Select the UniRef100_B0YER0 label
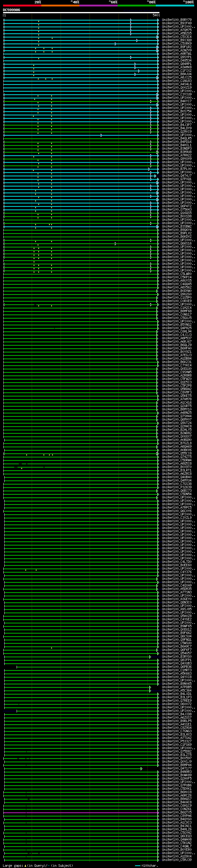The height and width of the screenshot is (868, 197). [177, 850]
